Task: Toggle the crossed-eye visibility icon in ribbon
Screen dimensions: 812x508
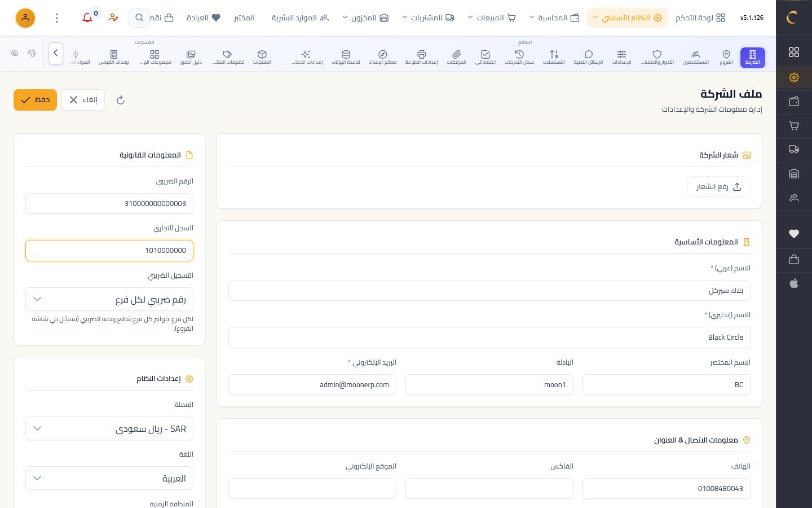Action: [x=15, y=53]
